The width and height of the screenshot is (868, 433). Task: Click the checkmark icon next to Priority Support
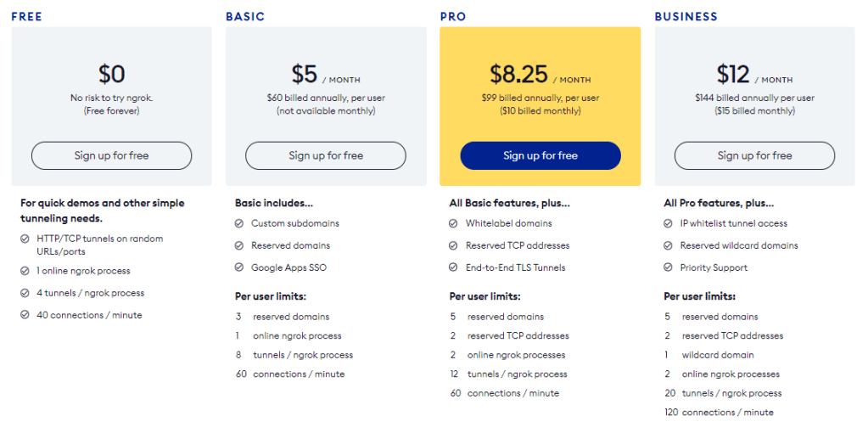click(669, 267)
